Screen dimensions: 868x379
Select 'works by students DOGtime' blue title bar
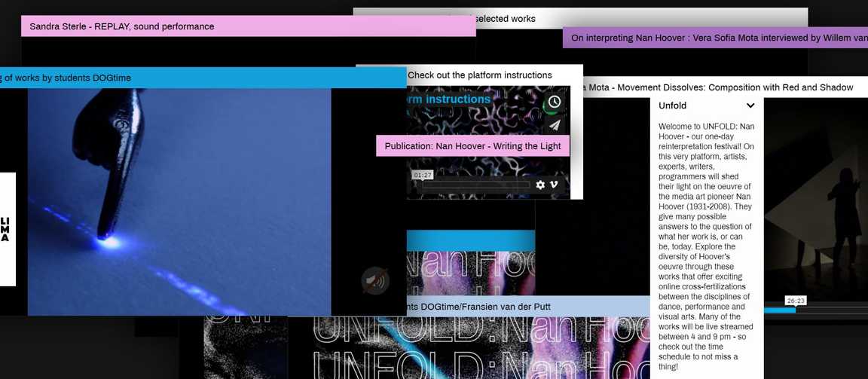[203, 78]
